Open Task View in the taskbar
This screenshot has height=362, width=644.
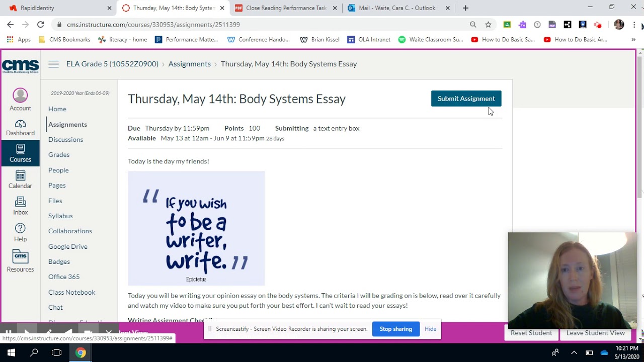pos(57,352)
